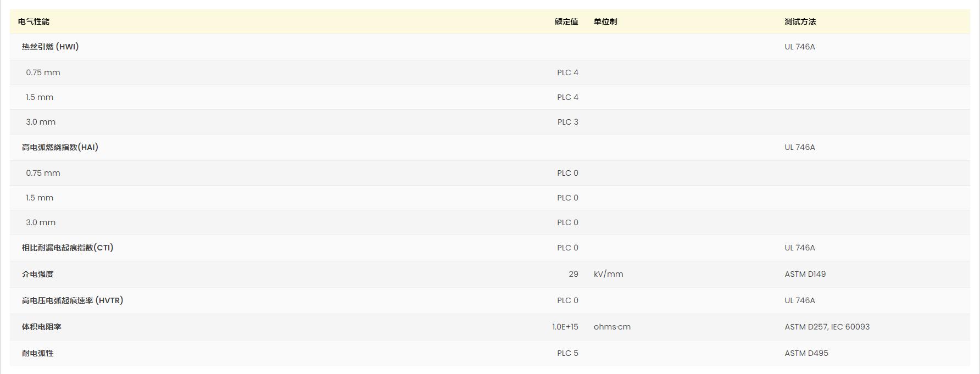
Task: Click the kV/mm unit cell
Action: point(608,274)
